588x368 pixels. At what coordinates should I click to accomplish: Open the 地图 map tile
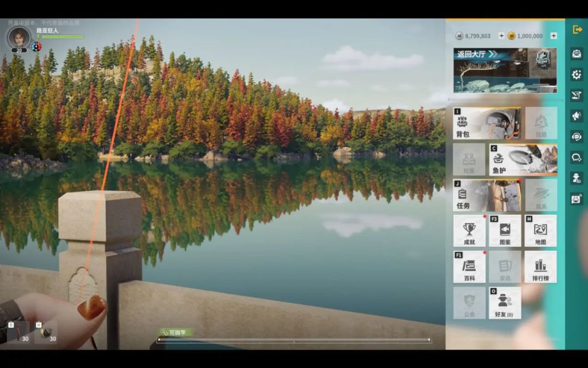pos(541,231)
